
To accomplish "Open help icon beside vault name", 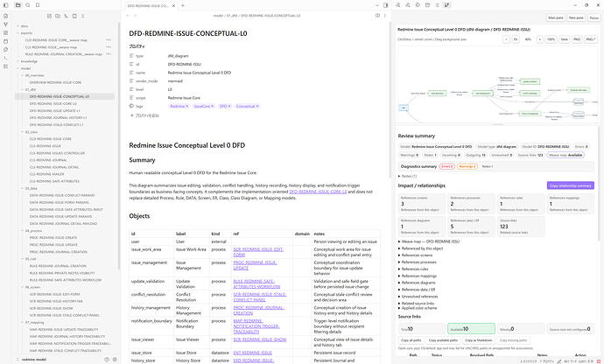I will click(107, 360).
